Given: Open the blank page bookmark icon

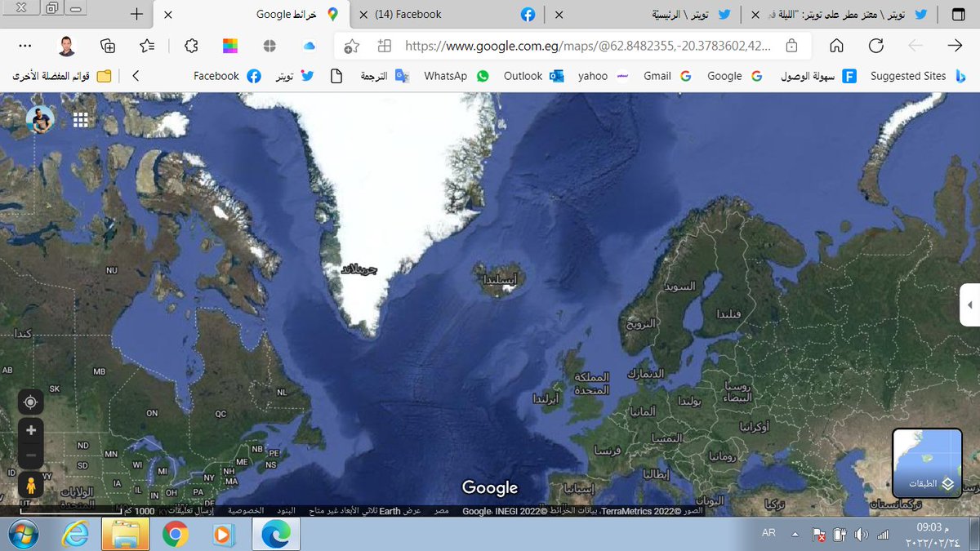Looking at the screenshot, I should point(336,76).
